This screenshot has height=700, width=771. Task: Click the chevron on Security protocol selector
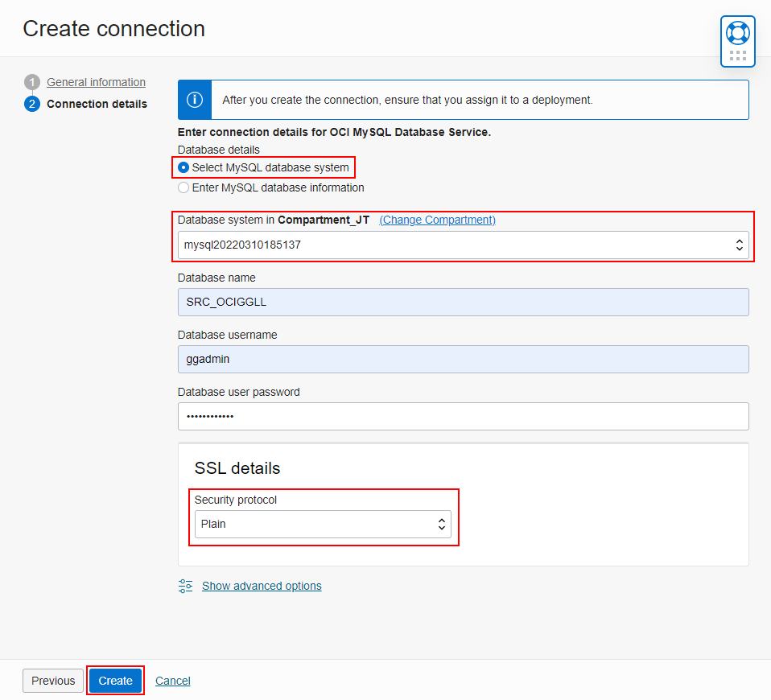tap(441, 524)
